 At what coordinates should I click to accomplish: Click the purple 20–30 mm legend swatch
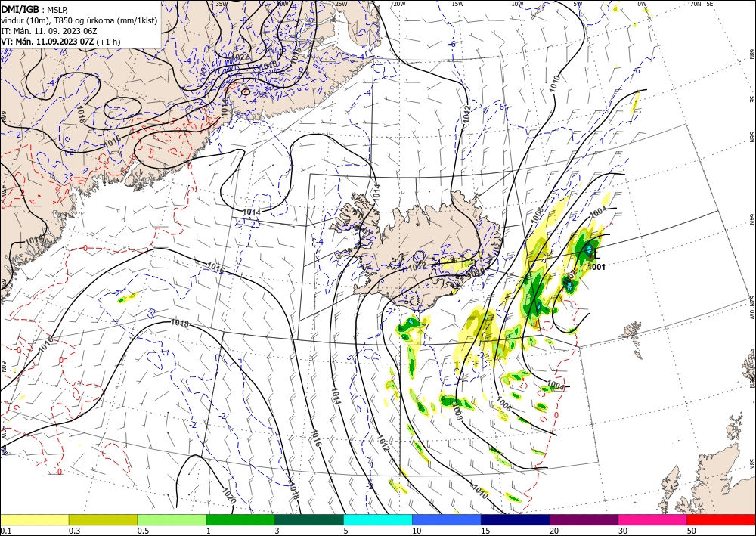coord(584,519)
